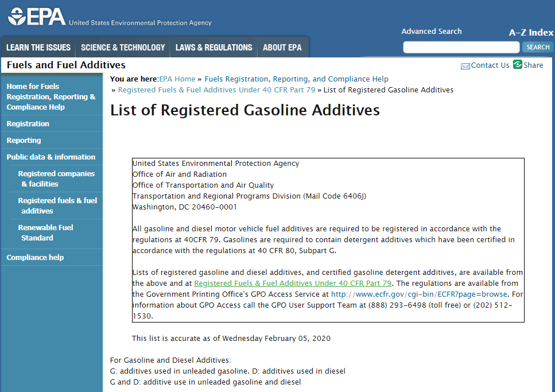Open Fuels Registration, Reporting, and Compliance Help breadcrumb

[296, 79]
